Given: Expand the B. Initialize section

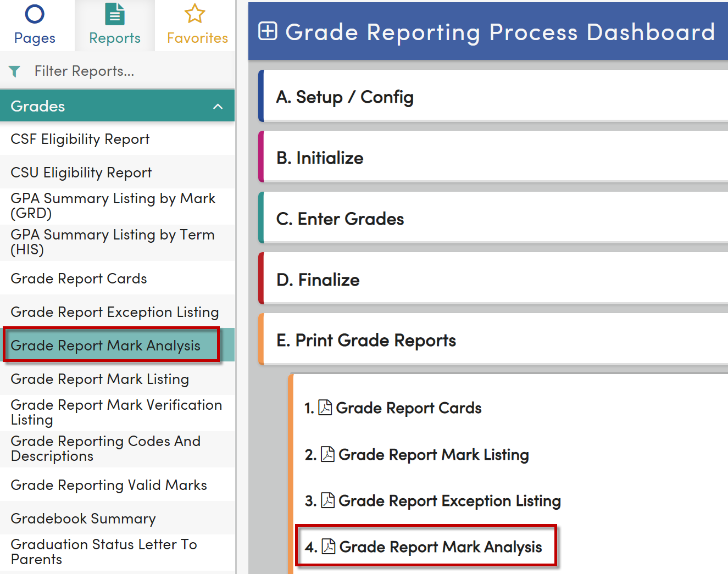Looking at the screenshot, I should coord(489,158).
